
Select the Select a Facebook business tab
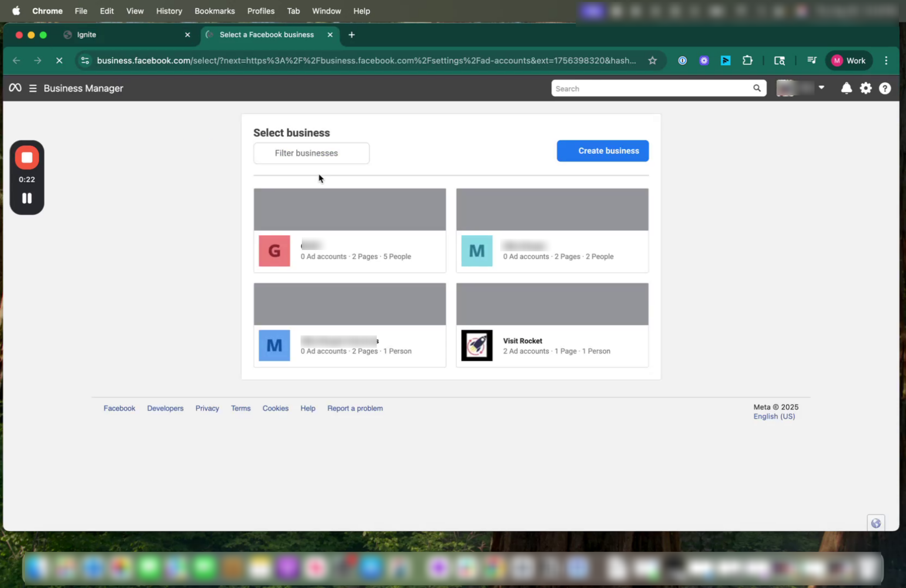tap(267, 35)
